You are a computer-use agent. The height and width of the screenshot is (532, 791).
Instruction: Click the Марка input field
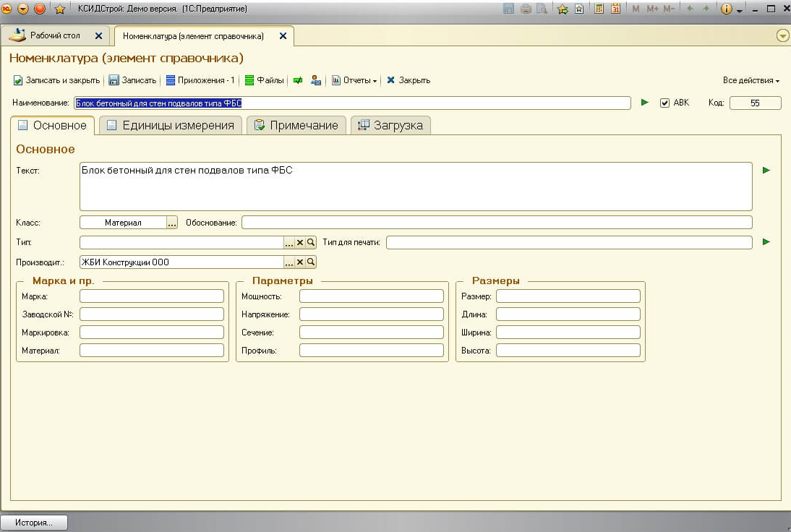pyautogui.click(x=152, y=296)
